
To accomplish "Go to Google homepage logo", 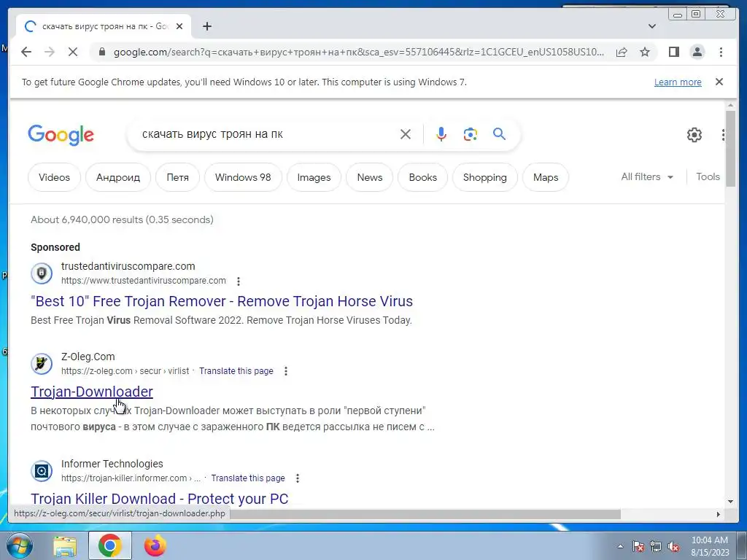I will pos(61,135).
